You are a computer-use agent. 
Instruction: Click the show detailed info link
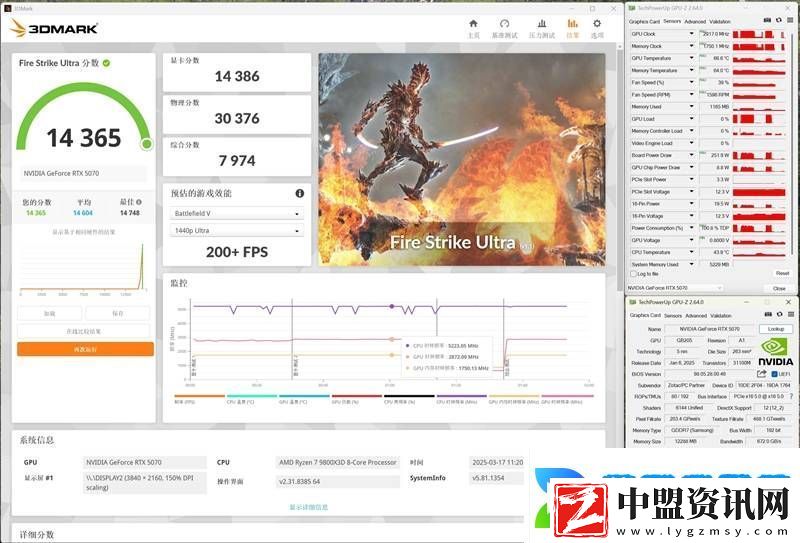tap(309, 507)
